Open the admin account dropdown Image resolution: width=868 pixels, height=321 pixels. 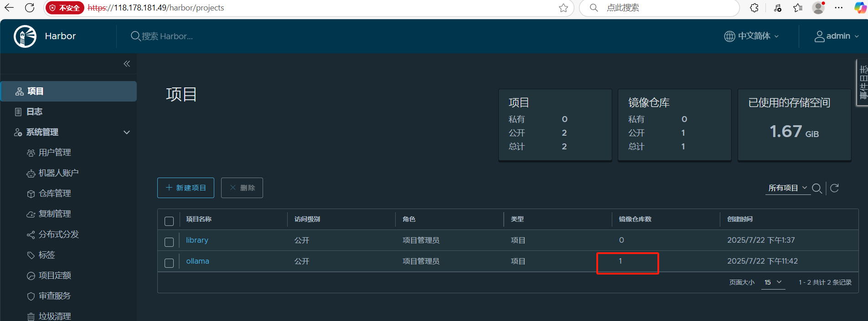coord(837,36)
